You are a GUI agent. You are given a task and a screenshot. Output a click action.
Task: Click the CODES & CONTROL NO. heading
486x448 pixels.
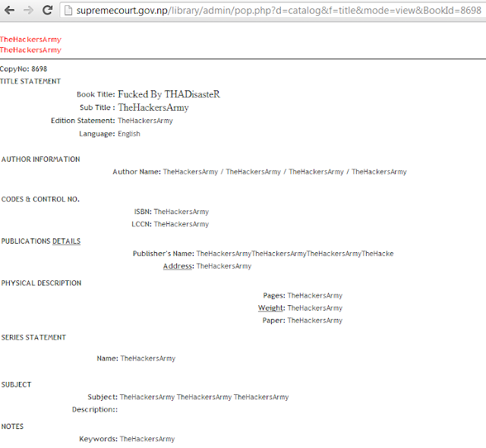[x=40, y=199]
